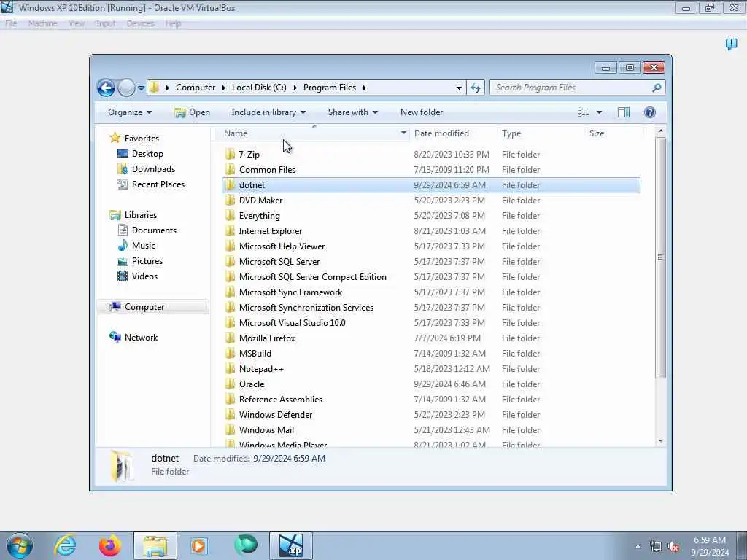The width and height of the screenshot is (747, 560).
Task: Open the Pictures library
Action: [x=147, y=261]
